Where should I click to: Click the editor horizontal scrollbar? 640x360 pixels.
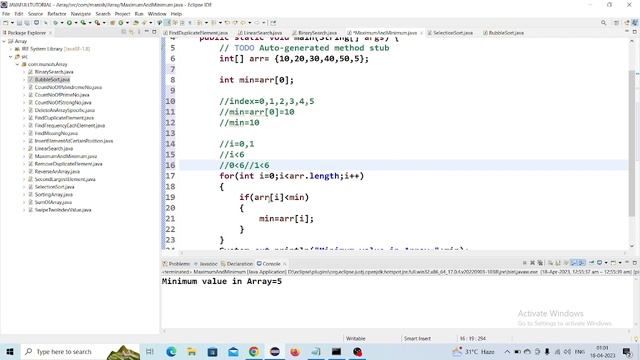coord(402,253)
